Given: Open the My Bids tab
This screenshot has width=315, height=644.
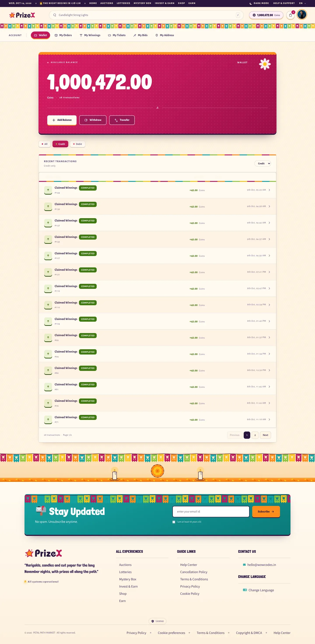Looking at the screenshot, I should click(x=140, y=35).
